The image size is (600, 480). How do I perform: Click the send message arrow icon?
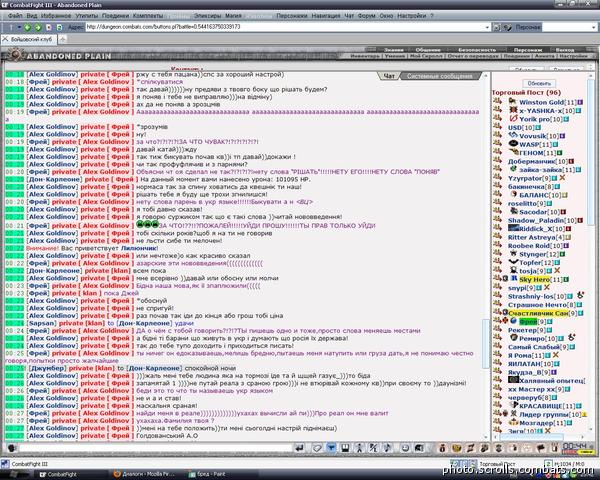(x=300, y=447)
